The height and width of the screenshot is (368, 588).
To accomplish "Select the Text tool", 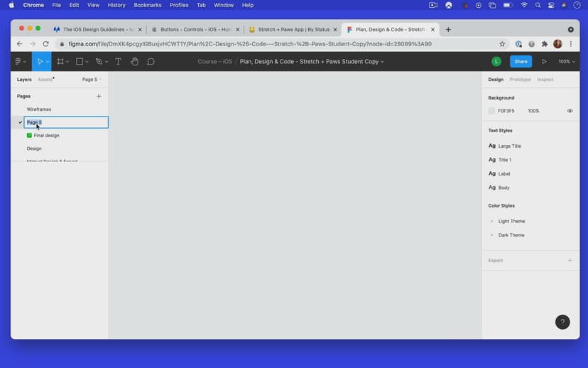I will coord(118,62).
